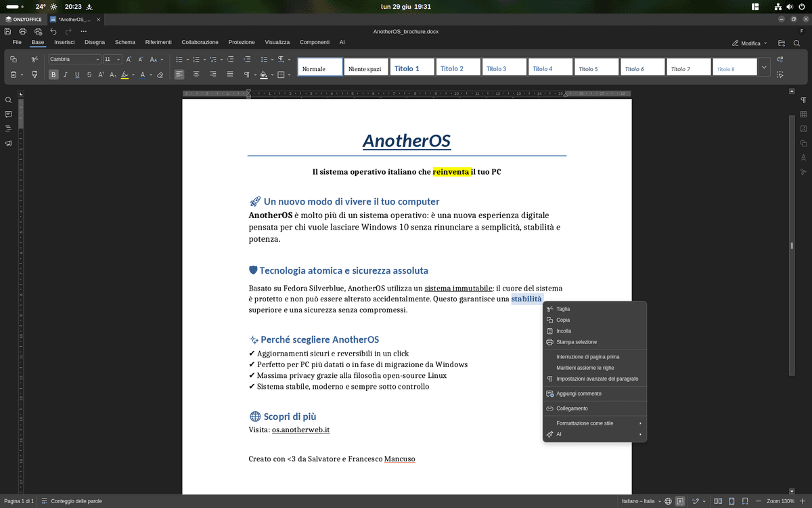Choose Taglia from the context menu

pos(595,309)
